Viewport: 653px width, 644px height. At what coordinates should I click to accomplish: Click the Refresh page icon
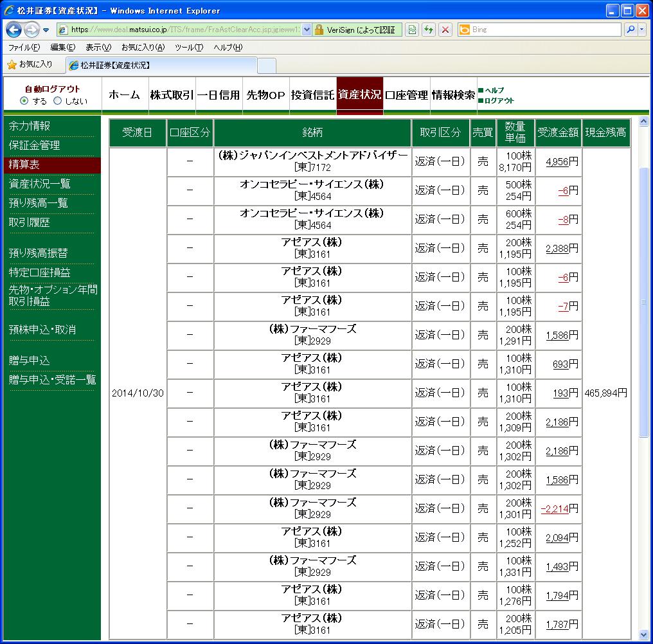coord(428,30)
